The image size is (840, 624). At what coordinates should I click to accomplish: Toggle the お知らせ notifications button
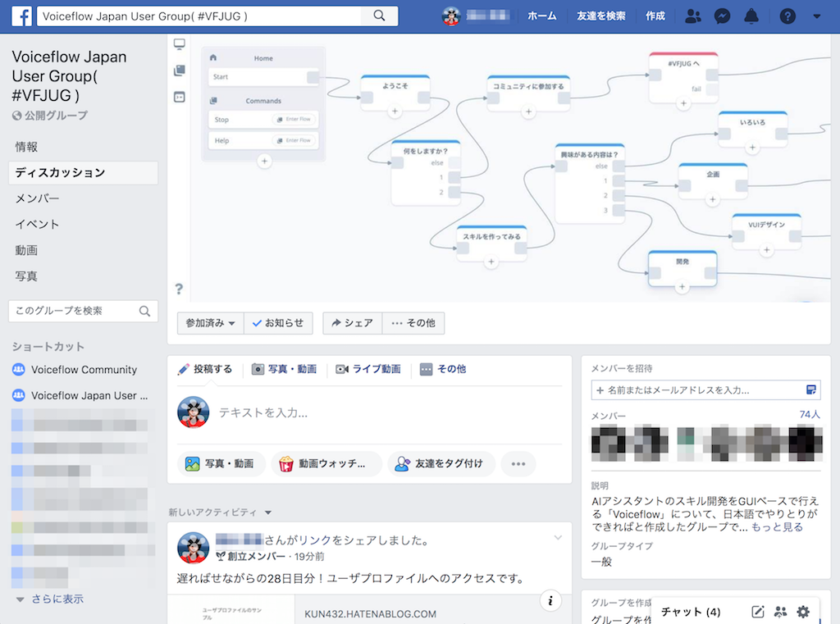[x=278, y=323]
